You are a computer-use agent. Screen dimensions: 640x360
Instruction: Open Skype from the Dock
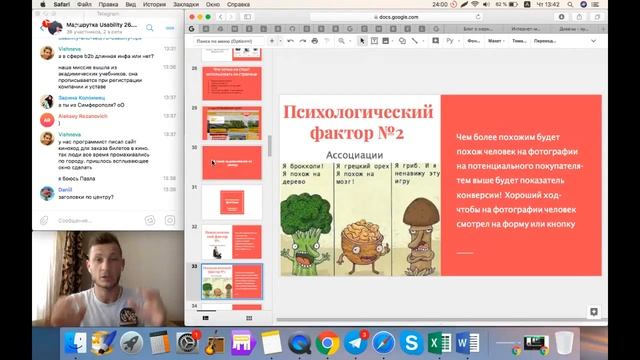tap(411, 343)
